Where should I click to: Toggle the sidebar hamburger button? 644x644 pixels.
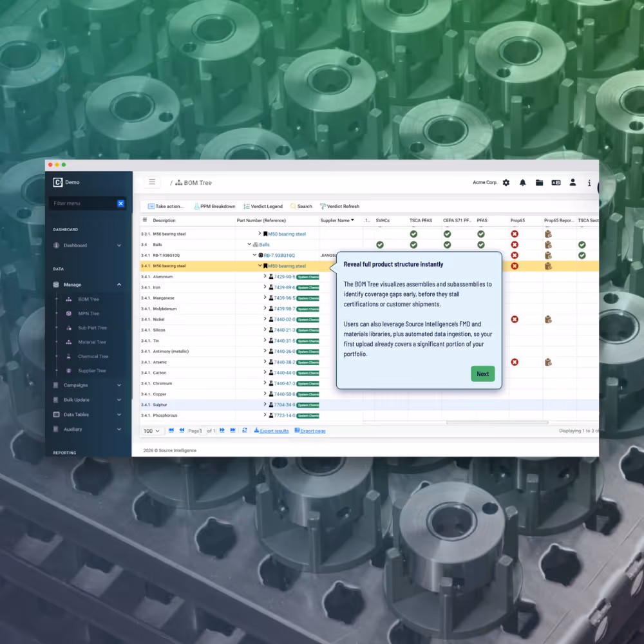point(152,182)
